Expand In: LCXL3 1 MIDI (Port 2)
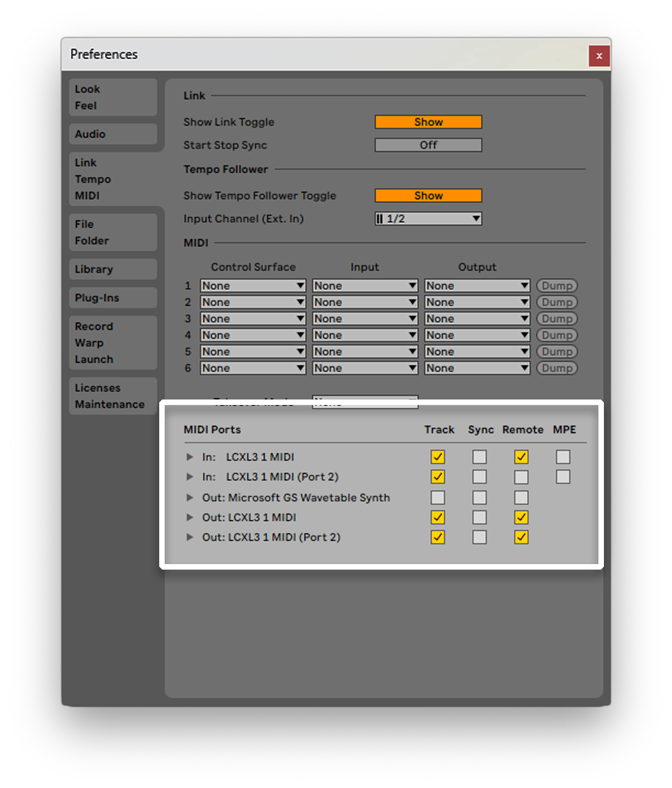672x788 pixels. (x=190, y=476)
